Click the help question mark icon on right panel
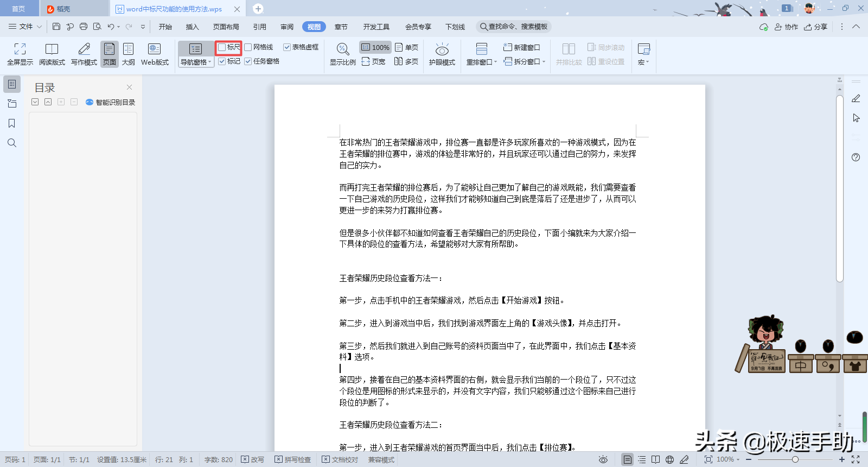This screenshot has width=868, height=467. pyautogui.click(x=856, y=157)
